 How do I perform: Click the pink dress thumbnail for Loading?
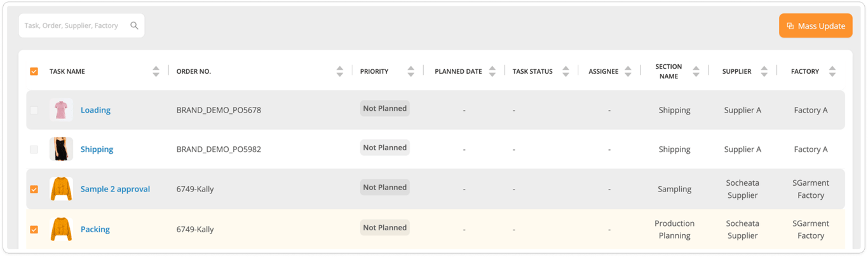click(61, 110)
